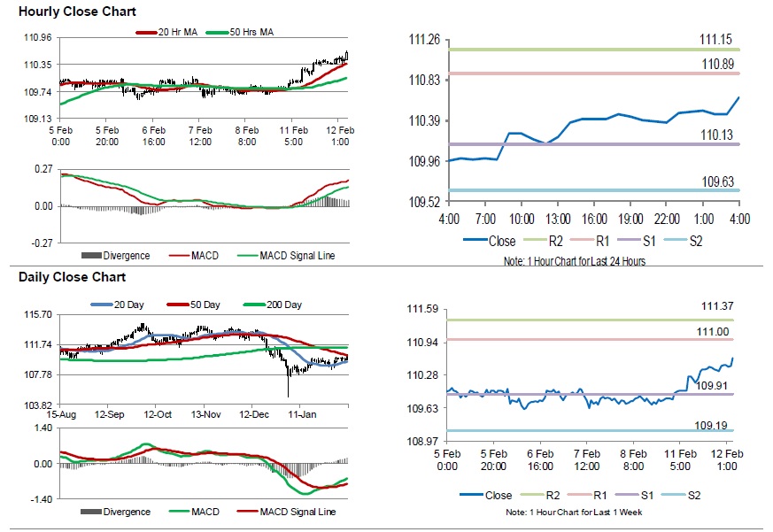
Task: Click the 108.97 axis value
Action: (422, 442)
